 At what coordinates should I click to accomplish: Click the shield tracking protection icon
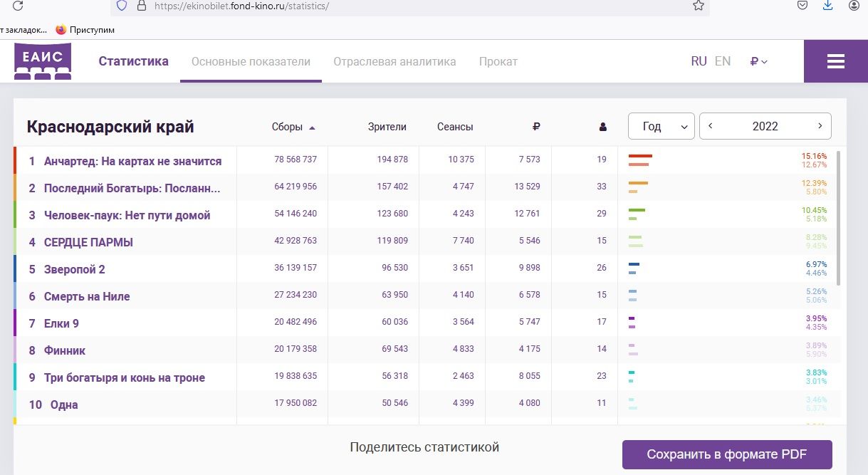pyautogui.click(x=122, y=6)
